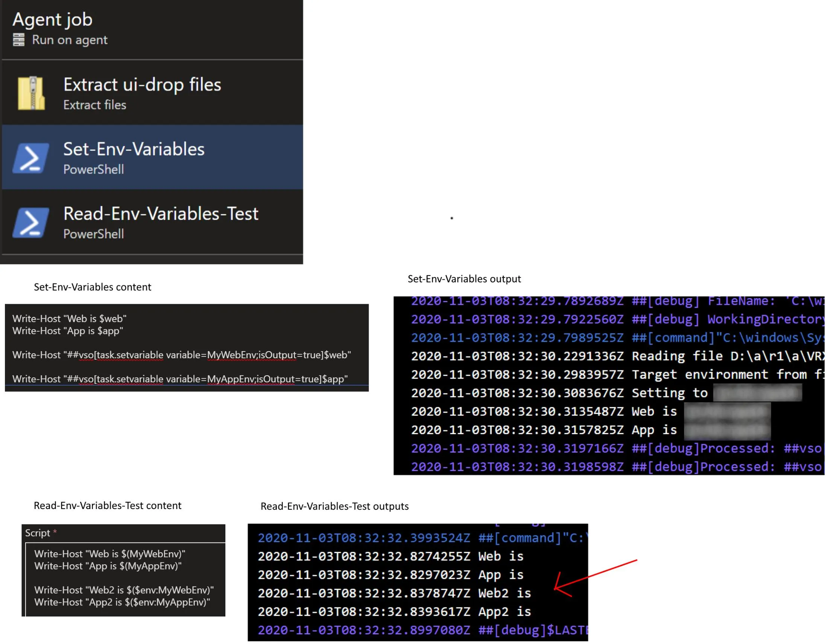Select the Read-Env-Variables-Test task title
Image resolution: width=827 pixels, height=644 pixels.
tap(161, 214)
